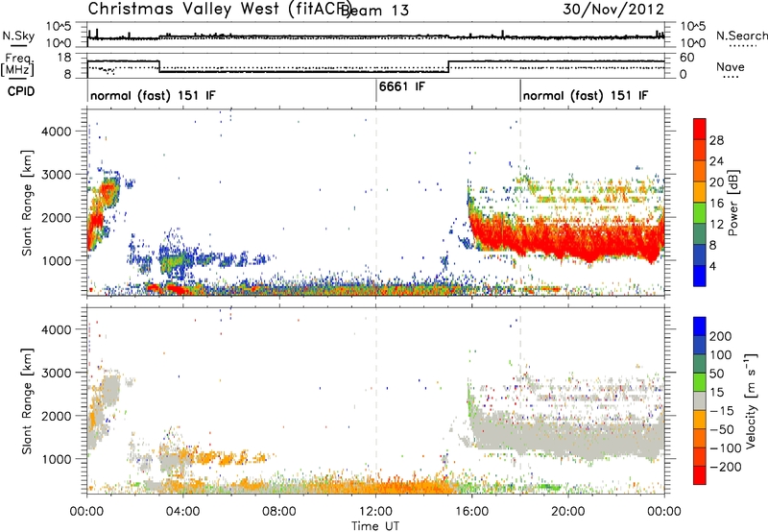Image resolution: width=768 pixels, height=532 pixels.
Task: Click the 'N.Search' legend label
Action: pos(742,36)
